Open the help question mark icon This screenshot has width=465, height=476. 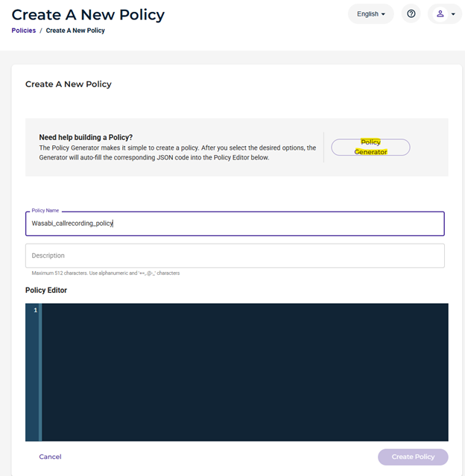pyautogui.click(x=411, y=14)
